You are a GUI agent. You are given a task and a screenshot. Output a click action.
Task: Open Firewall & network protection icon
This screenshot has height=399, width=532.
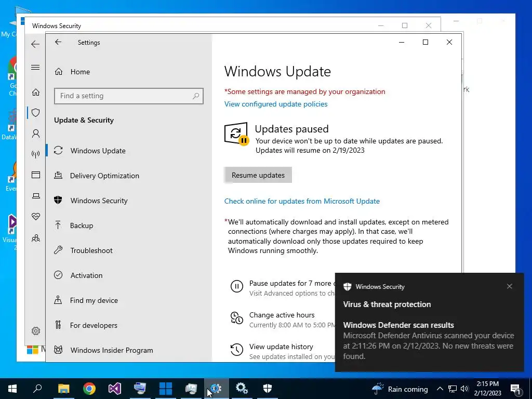coord(36,154)
